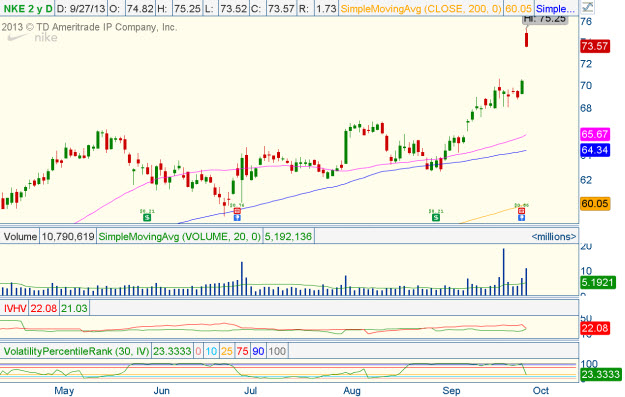625x397 pixels.
Task: Click the low price 73.52
Action: click(234, 8)
